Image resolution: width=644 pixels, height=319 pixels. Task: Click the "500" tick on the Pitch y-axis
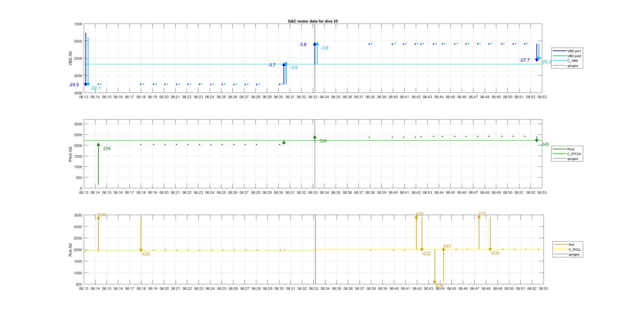[79, 178]
